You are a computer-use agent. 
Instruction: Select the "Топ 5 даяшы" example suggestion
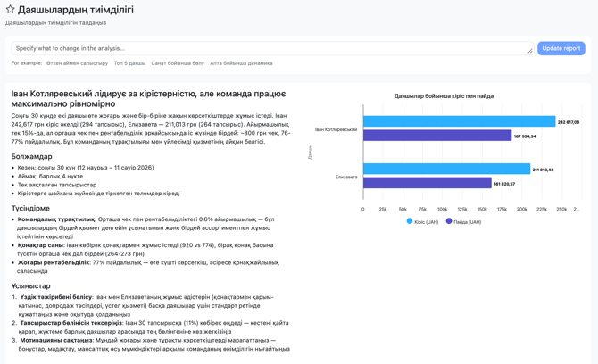[129, 63]
